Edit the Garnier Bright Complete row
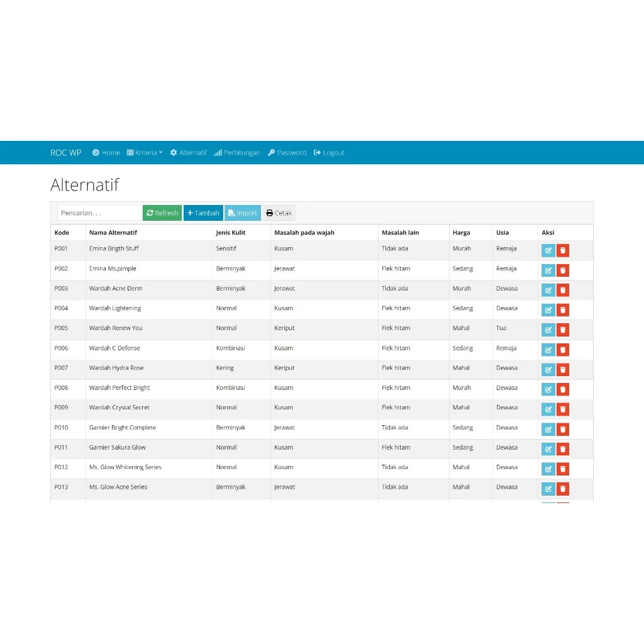The image size is (644, 644). point(548,429)
